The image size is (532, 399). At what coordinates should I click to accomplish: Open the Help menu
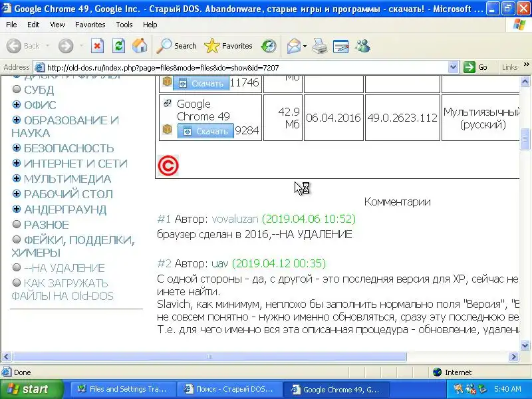pyautogui.click(x=150, y=25)
